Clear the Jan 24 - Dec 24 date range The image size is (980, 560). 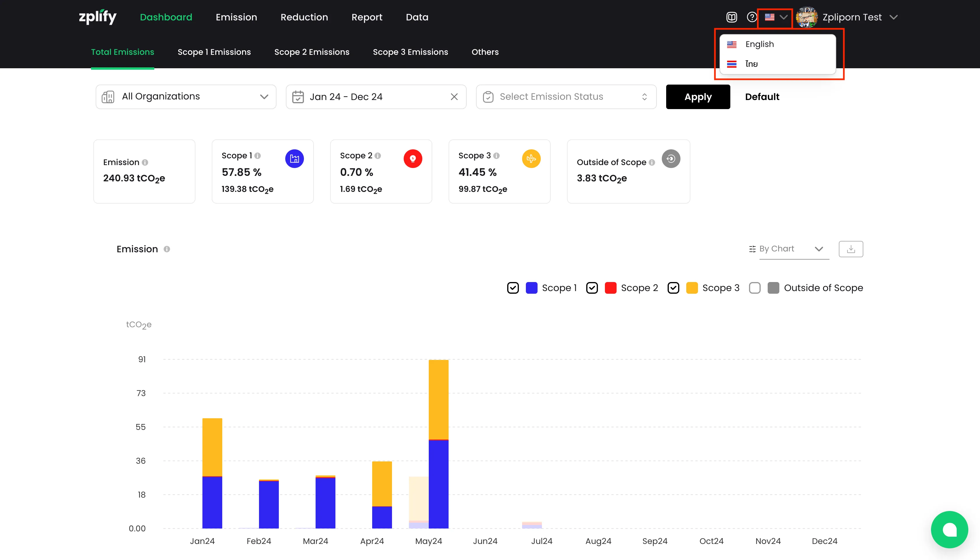pos(454,97)
